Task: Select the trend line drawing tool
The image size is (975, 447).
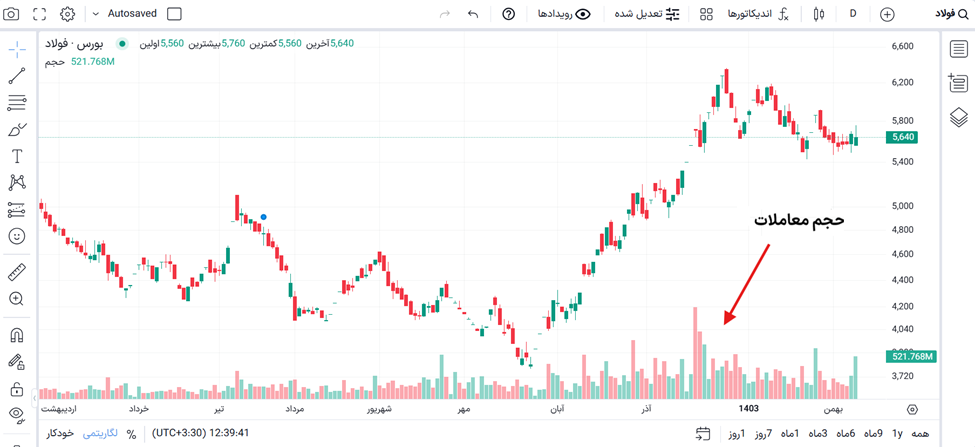Action: tap(17, 76)
